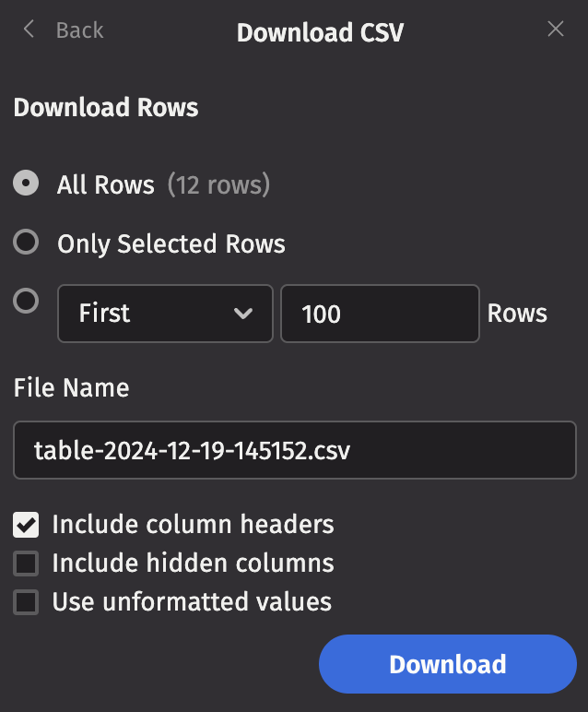Click the chevron arrow in the First dropdown
The width and height of the screenshot is (588, 712).
[243, 314]
